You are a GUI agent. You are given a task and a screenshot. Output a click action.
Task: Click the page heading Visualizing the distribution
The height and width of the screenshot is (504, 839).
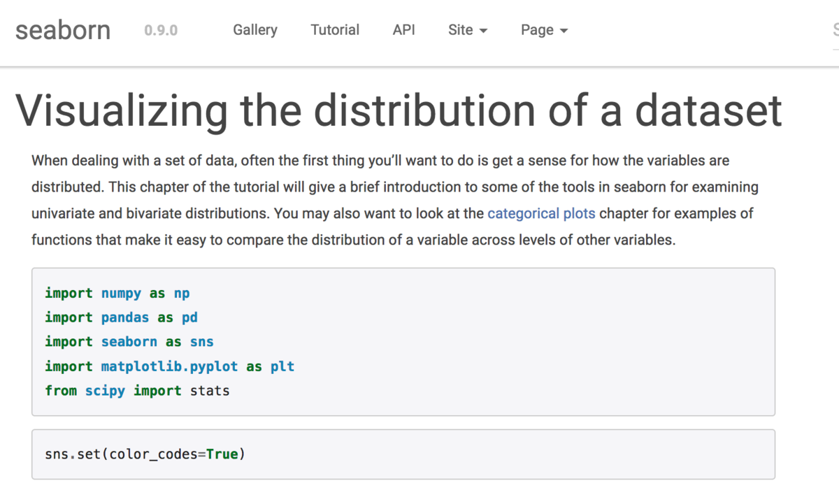(x=399, y=110)
